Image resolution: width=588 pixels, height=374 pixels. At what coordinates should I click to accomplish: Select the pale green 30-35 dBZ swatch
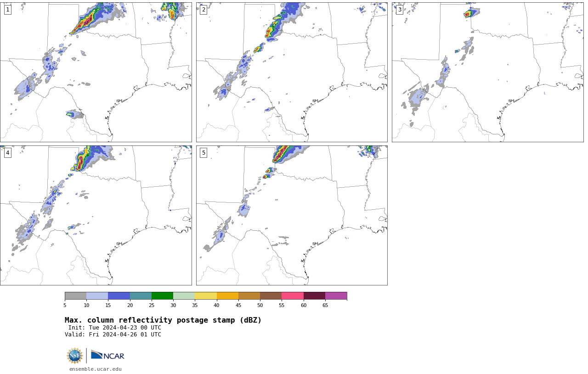coord(184,296)
